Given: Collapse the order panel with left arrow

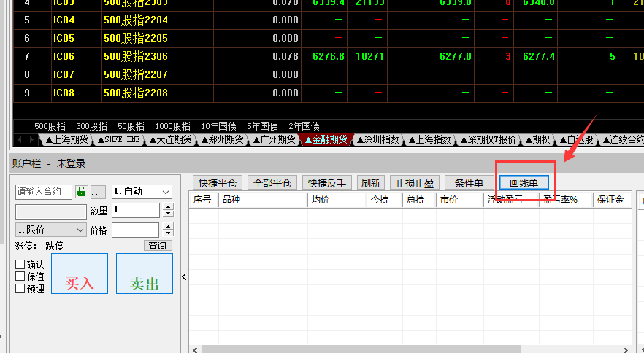Looking at the screenshot, I should [x=184, y=276].
